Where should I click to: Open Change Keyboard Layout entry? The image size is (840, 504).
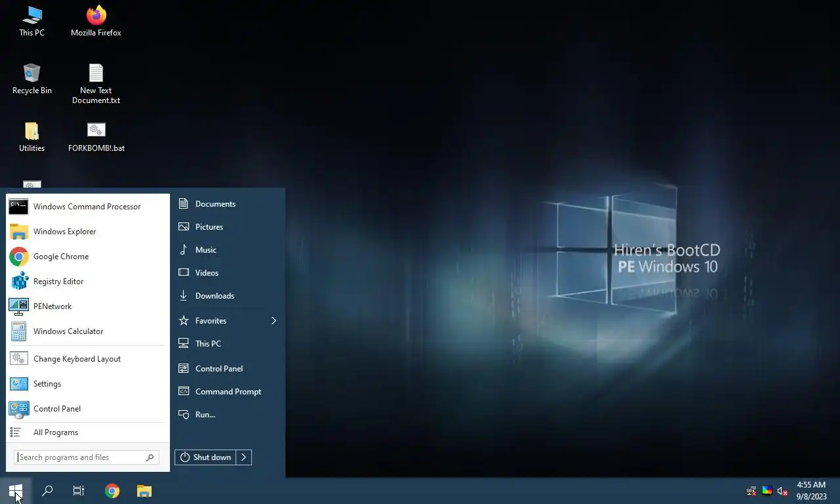[87, 359]
